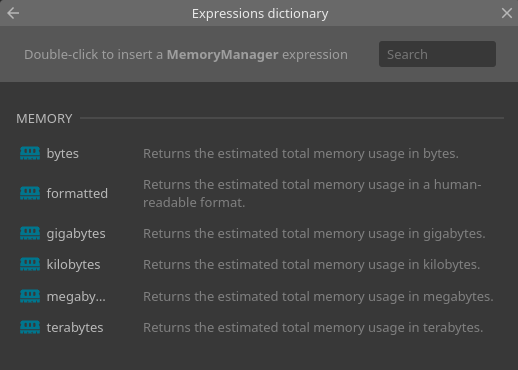Click the description for memory usage in gigabytes
518x370 pixels.
(x=314, y=234)
